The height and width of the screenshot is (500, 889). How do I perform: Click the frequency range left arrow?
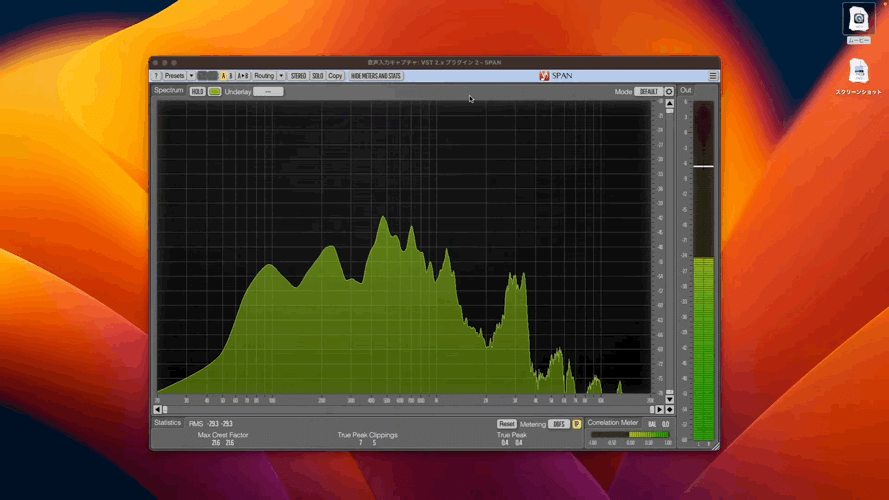pos(158,409)
